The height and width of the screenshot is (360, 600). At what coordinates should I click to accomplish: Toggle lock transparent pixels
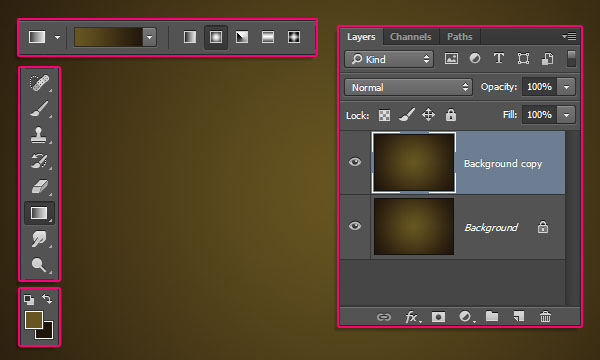[x=384, y=115]
